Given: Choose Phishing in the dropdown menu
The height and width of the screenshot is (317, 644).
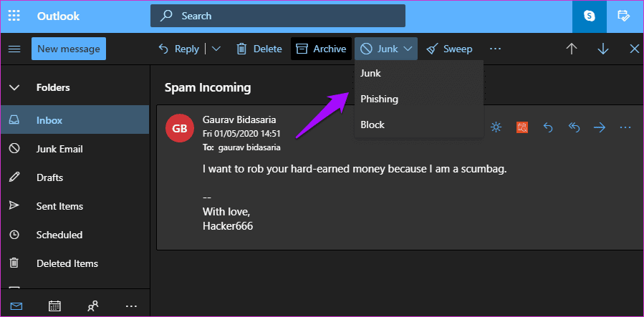Looking at the screenshot, I should click(x=419, y=99).
